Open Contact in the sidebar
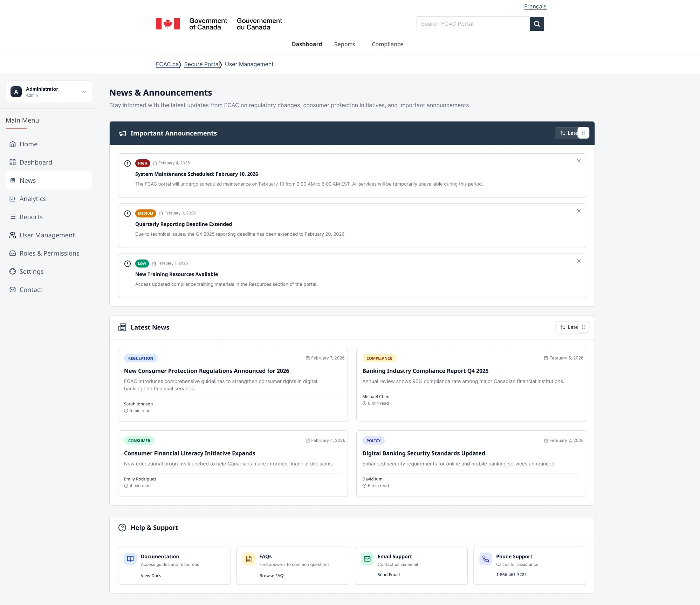Screen dimensions: 700x605 (49, 290)
